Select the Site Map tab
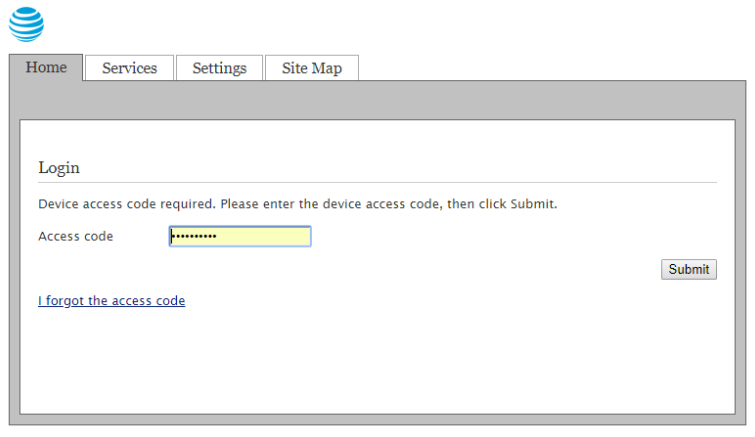This screenshot has height=437, width=755. point(312,68)
